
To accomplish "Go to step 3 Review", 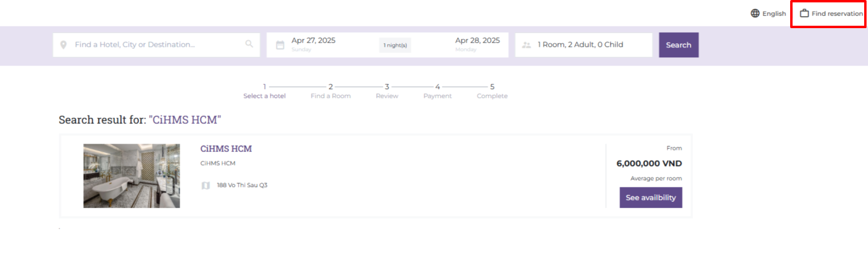I will click(x=387, y=91).
